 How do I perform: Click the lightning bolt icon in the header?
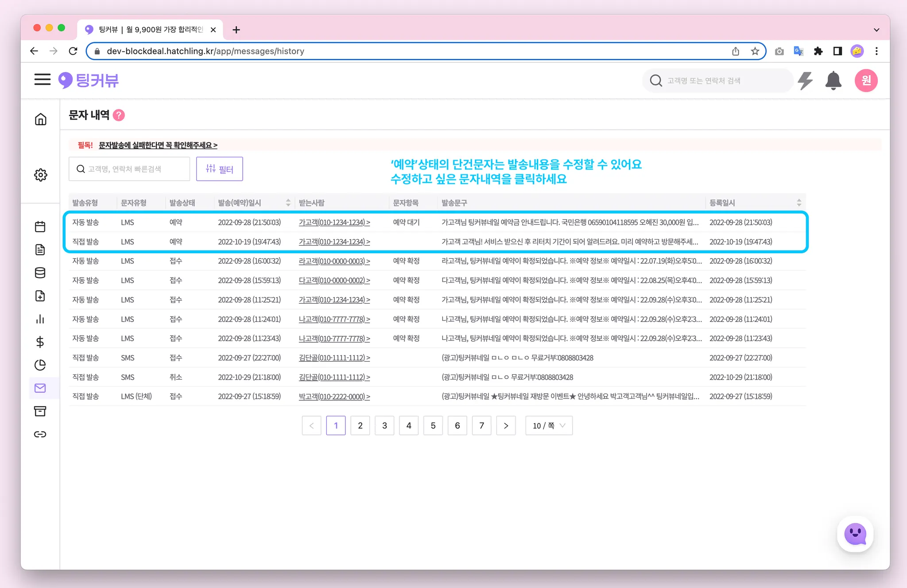click(805, 81)
